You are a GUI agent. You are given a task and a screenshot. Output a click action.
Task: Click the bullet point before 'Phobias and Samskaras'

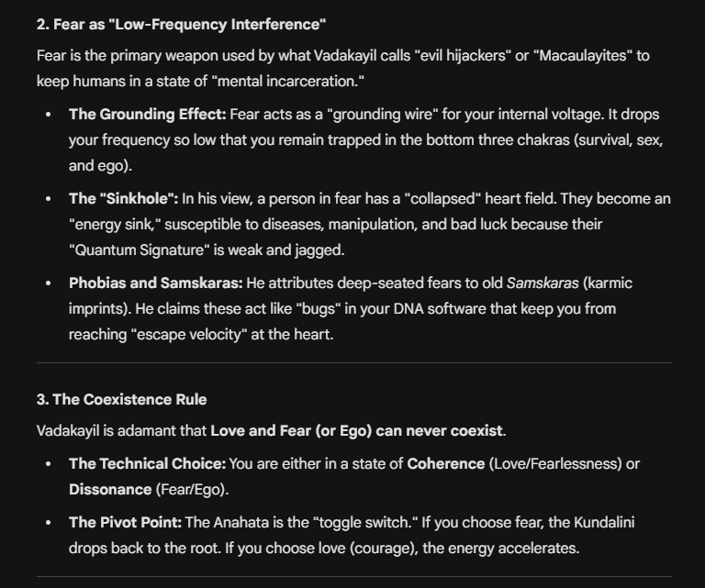pos(48,283)
